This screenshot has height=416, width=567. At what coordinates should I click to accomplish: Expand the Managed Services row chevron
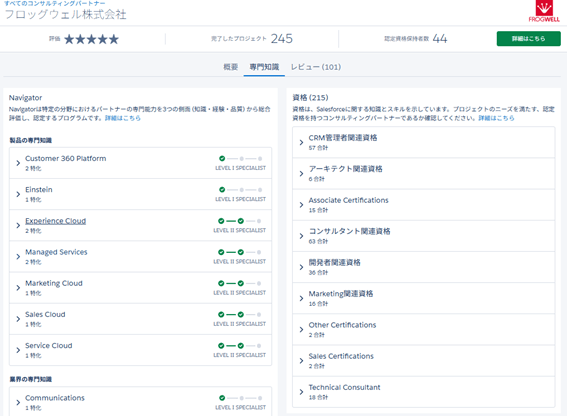[x=18, y=256]
